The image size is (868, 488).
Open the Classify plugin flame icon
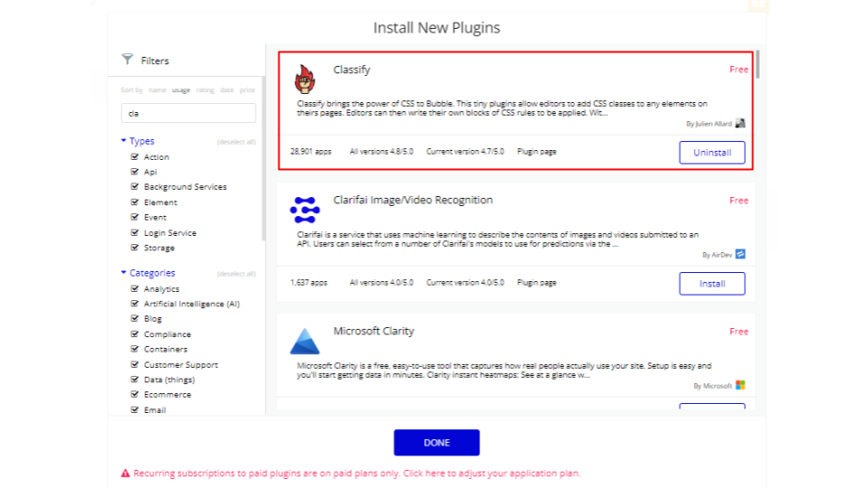click(x=305, y=79)
